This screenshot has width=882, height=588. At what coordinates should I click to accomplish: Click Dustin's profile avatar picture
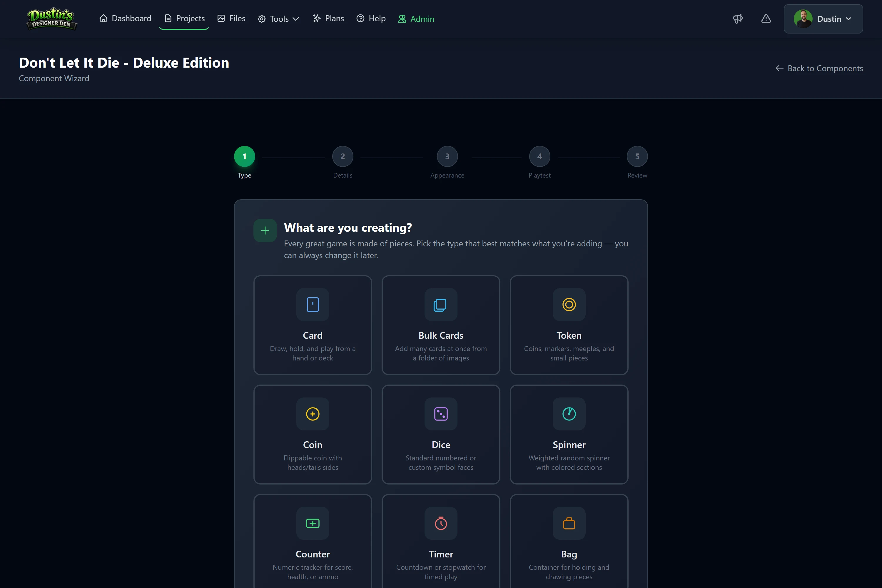pos(803,19)
